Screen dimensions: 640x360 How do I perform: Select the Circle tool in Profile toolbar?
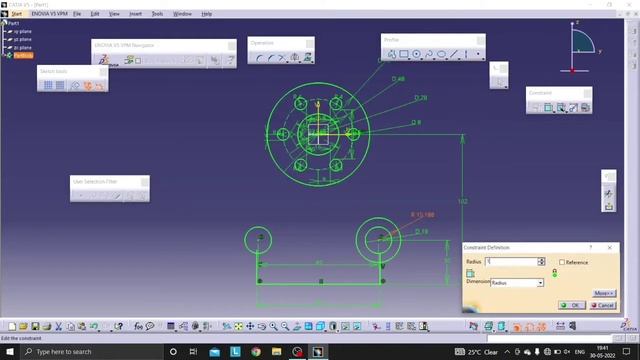[x=416, y=54]
